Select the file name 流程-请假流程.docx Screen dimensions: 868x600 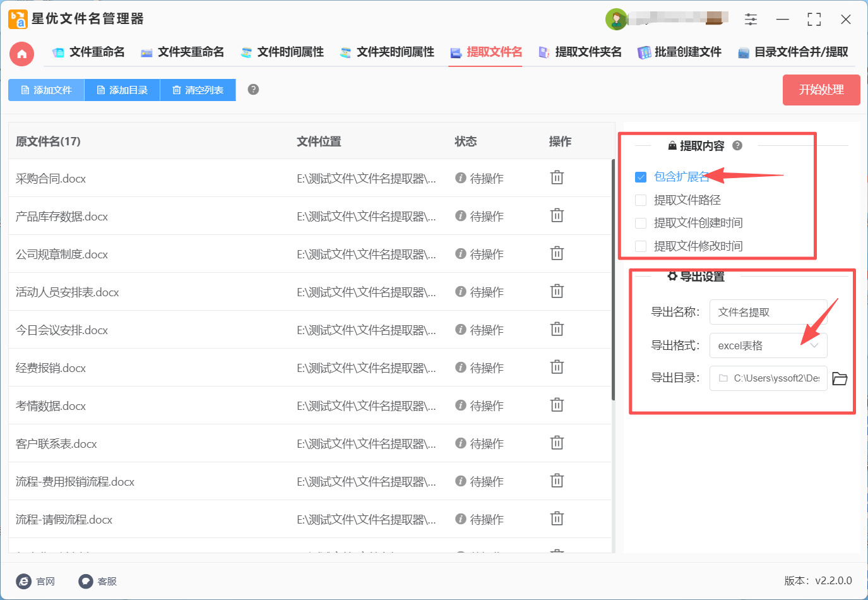(64, 520)
